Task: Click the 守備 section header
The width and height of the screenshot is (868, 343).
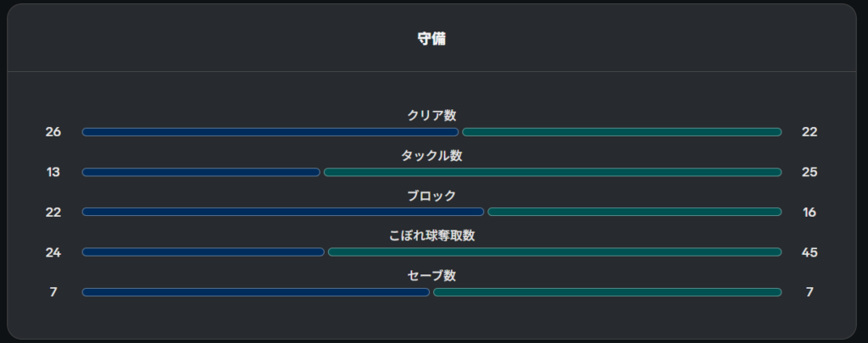Action: click(x=431, y=39)
